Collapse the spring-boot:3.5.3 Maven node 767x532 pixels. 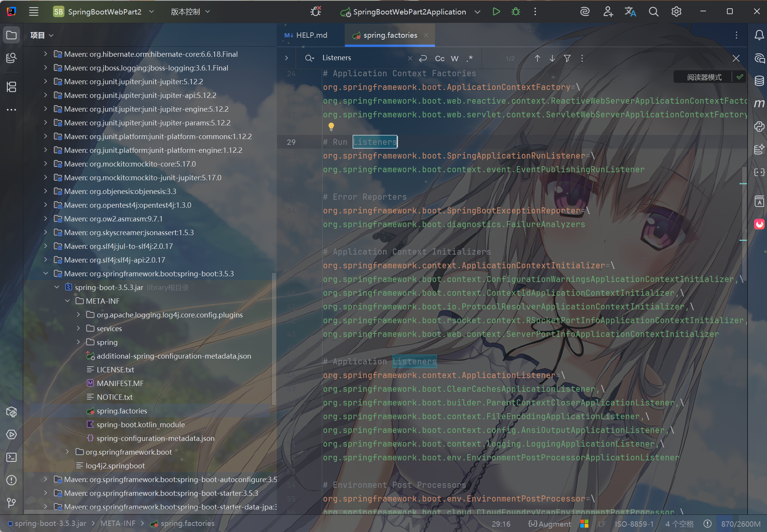[x=45, y=274]
